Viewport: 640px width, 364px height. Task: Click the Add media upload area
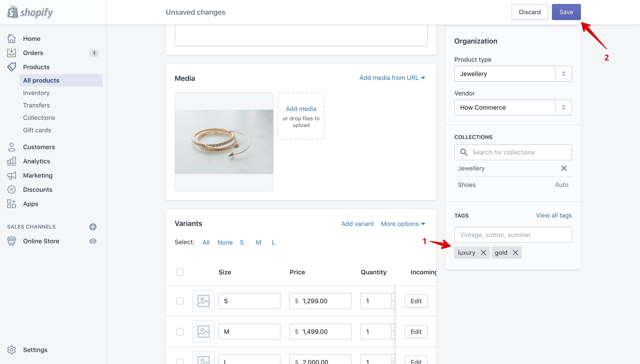click(301, 116)
